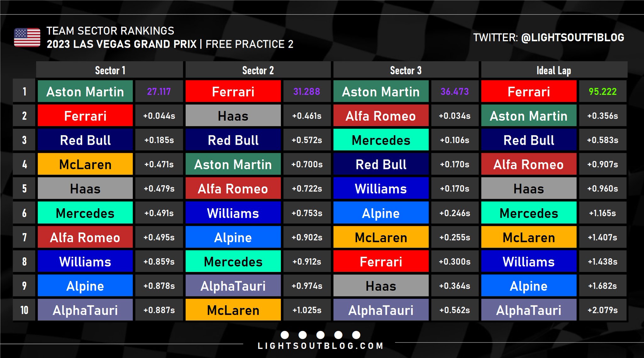Screen dimensions: 644x358
Task: Click the Ideal Lap column header
Action: click(x=554, y=70)
